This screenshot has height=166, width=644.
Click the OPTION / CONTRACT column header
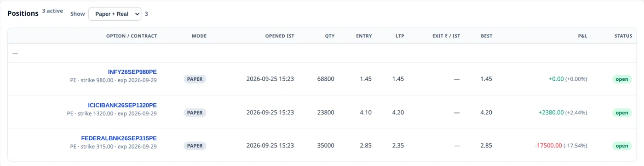[x=132, y=36]
